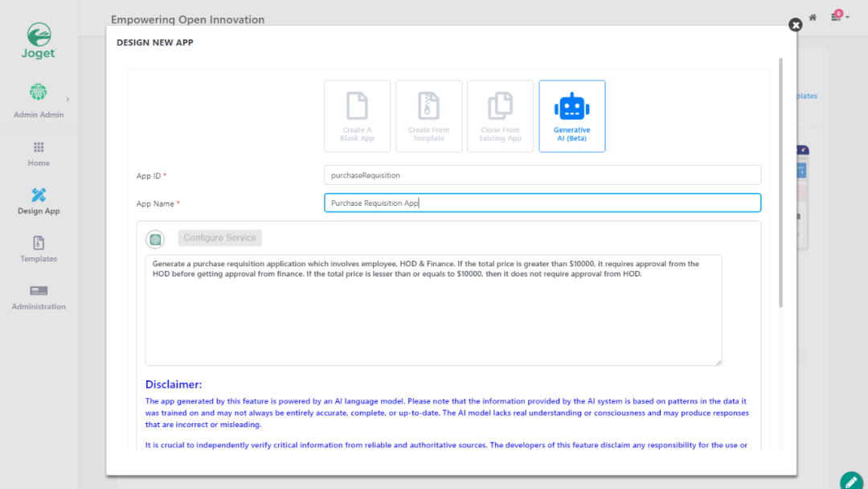Open Templates in the sidebar

tap(39, 249)
